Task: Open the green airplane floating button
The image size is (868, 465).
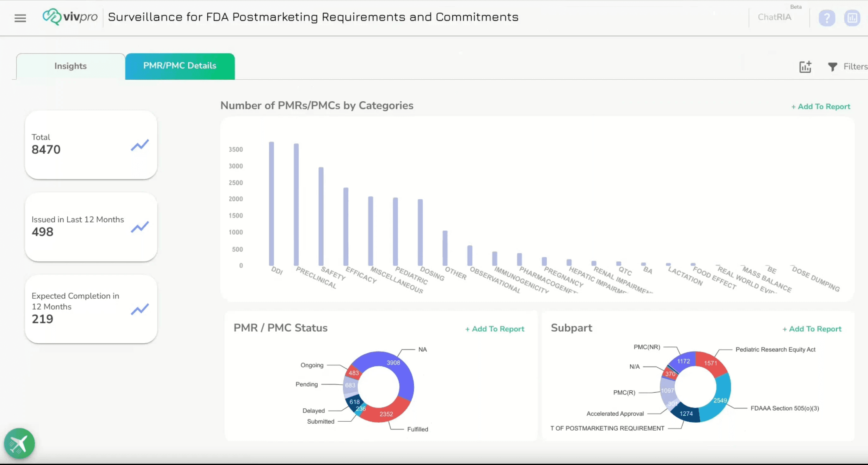Action: coord(19,444)
